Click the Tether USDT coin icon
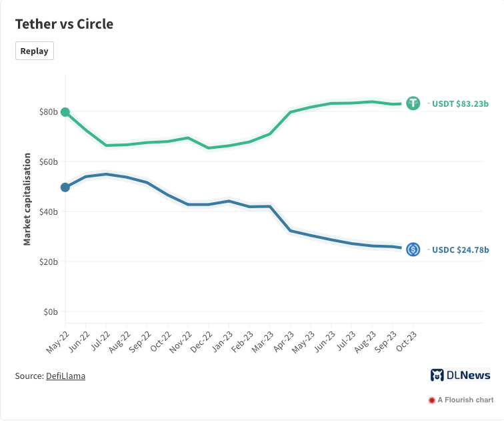This screenshot has width=504, height=421. point(413,103)
